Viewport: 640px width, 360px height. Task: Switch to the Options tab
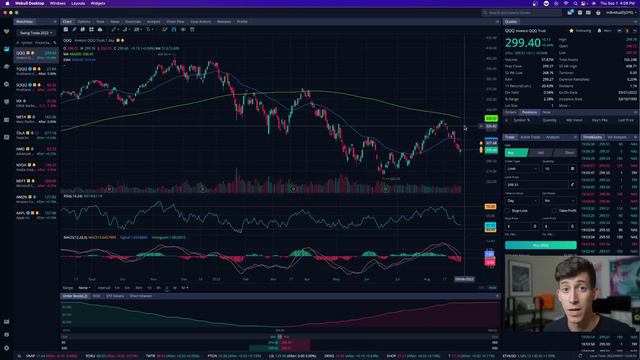[x=84, y=22]
